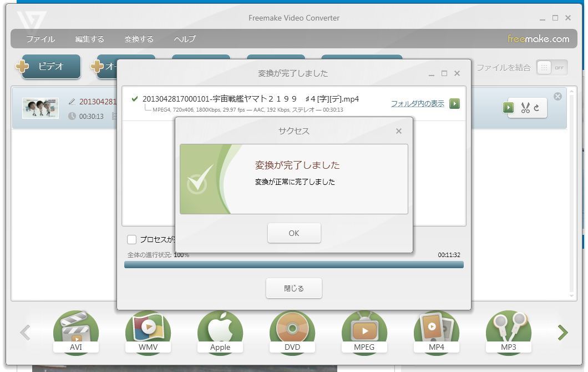Screen dimensions: 588x372
Task: Open the ファイル menu
Action: [x=40, y=39]
